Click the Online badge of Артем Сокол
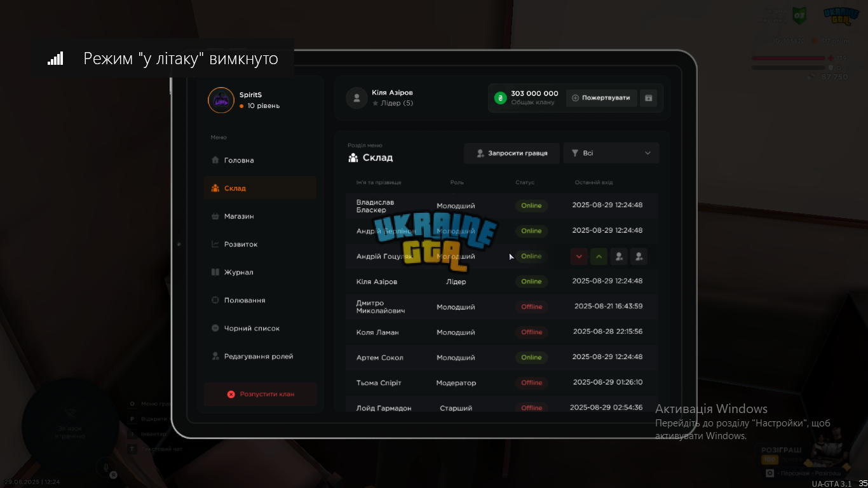Screen dimensions: 868x488 point(531,357)
